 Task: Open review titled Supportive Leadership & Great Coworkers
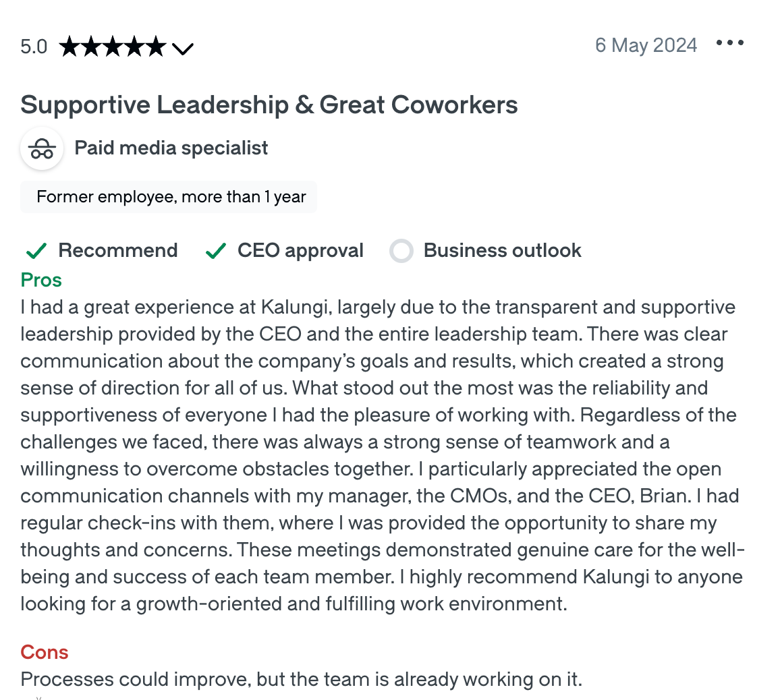(269, 105)
